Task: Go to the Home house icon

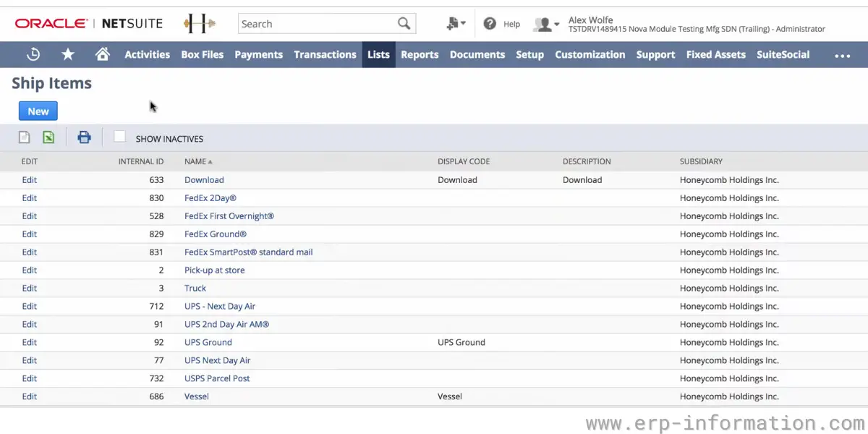Action: click(103, 54)
